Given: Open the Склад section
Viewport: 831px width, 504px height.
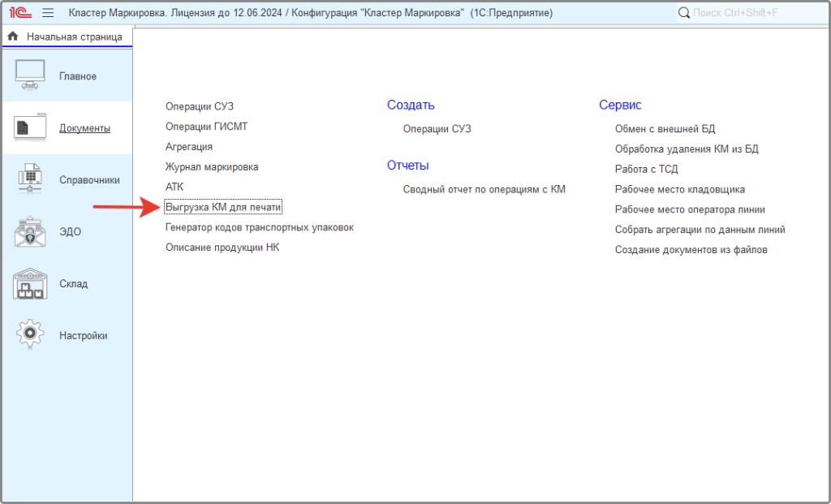Looking at the screenshot, I should [x=67, y=283].
